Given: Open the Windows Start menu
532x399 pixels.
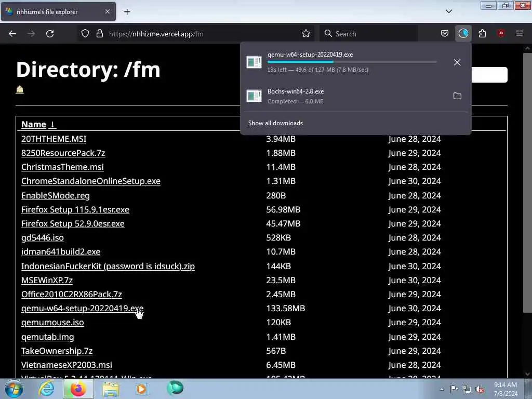Looking at the screenshot, I should point(14,389).
